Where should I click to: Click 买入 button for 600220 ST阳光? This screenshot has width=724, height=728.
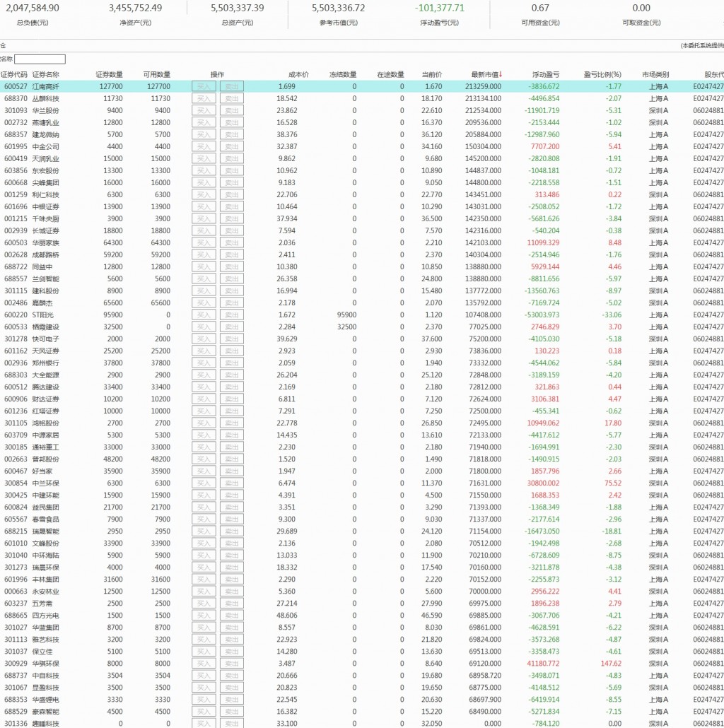204,315
